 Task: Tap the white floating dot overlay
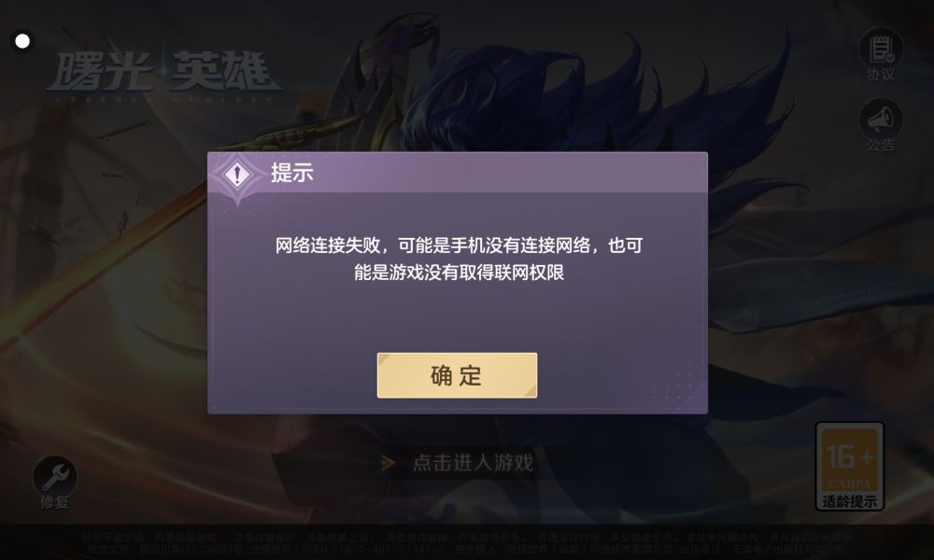(x=22, y=41)
